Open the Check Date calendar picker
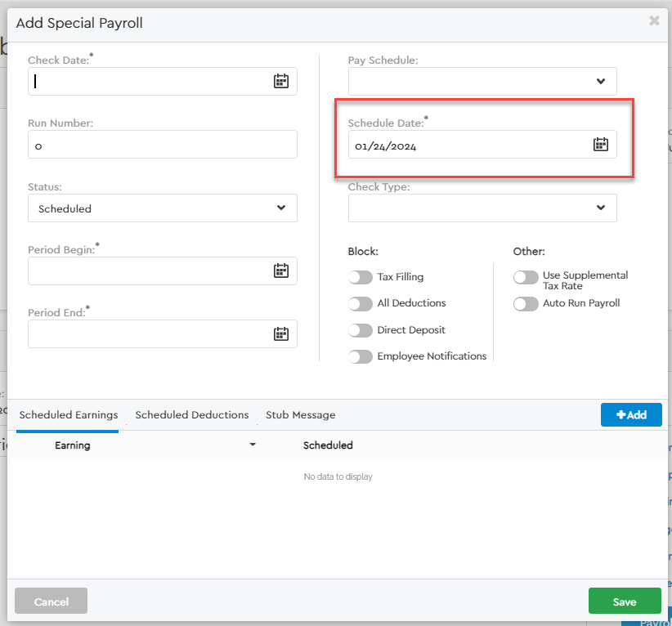Screen dimensions: 672x626 coord(280,81)
